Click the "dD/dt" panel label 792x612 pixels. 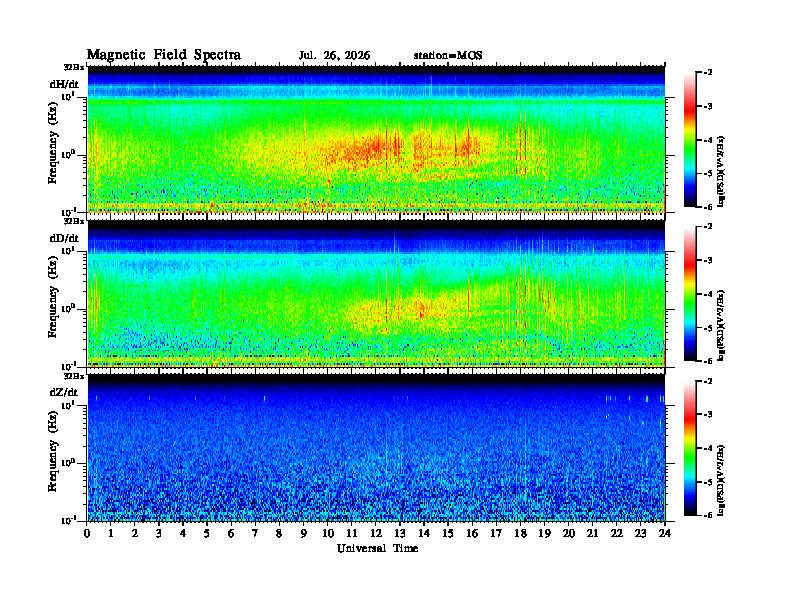coord(64,238)
